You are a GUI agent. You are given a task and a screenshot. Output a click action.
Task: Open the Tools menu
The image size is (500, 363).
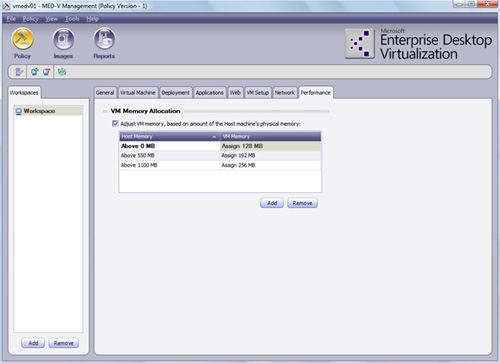(x=72, y=19)
